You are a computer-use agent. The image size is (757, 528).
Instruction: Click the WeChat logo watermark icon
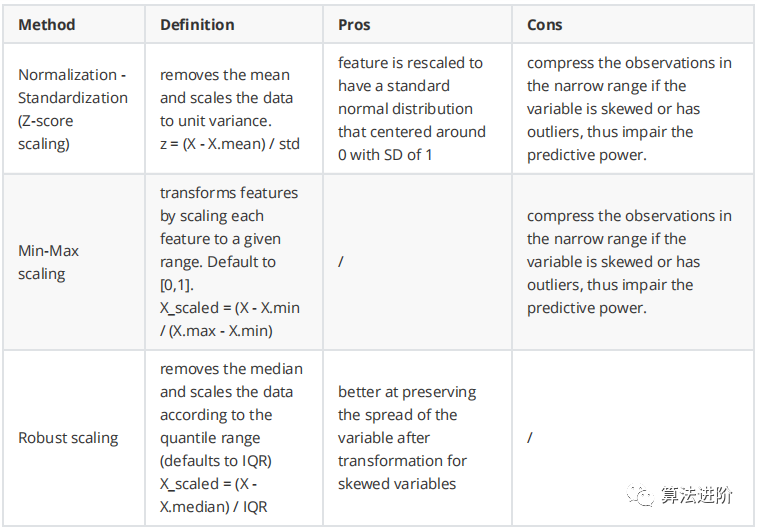point(640,495)
